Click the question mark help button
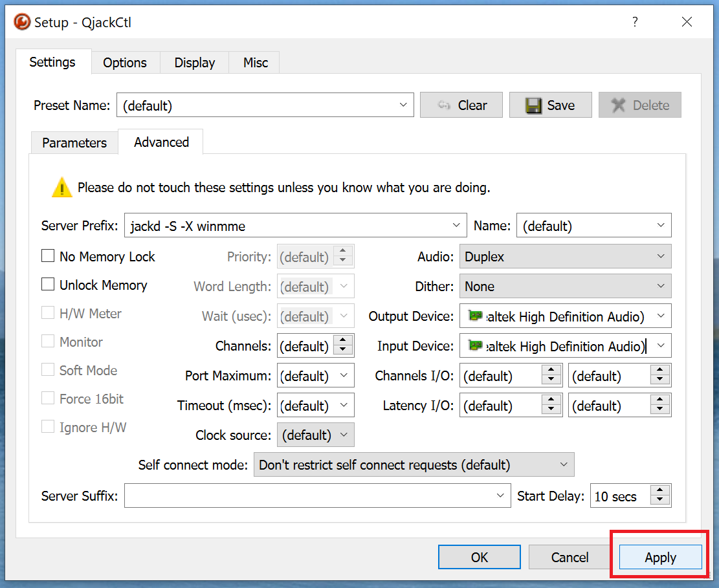Viewport: 719px width, 588px height. (x=635, y=23)
